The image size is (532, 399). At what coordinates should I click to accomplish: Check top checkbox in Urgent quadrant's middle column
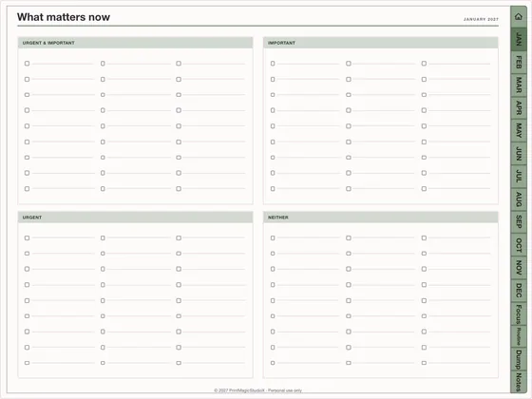point(103,237)
